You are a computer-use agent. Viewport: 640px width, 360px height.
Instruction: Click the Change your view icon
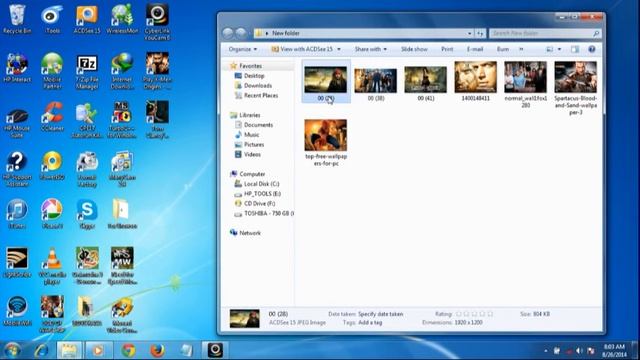point(549,49)
